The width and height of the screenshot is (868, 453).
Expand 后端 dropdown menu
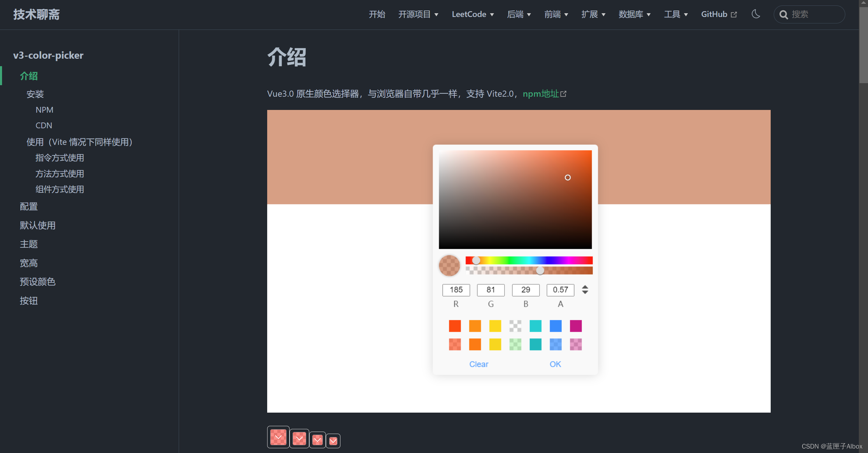(519, 14)
